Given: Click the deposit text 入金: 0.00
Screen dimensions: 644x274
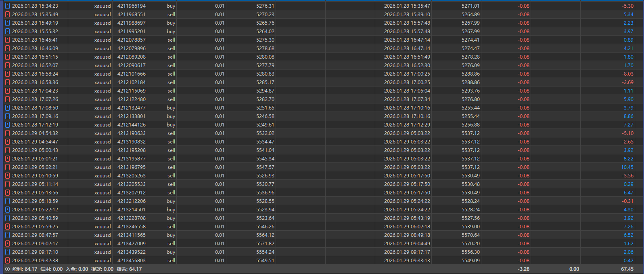Looking at the screenshot, I should pos(77,269).
